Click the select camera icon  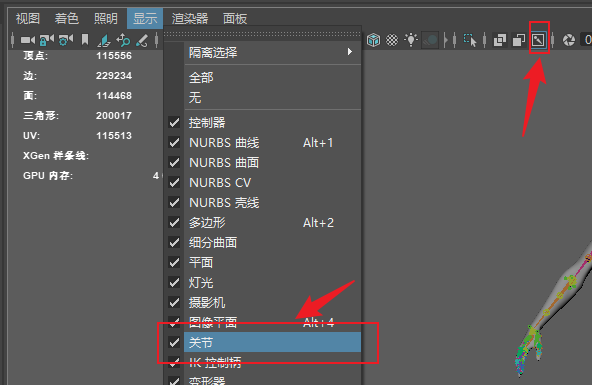click(28, 40)
